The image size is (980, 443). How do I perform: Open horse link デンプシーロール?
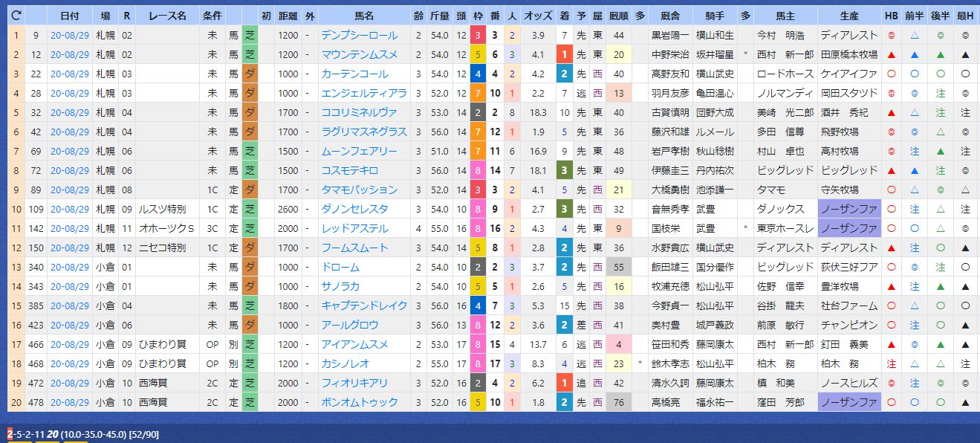click(359, 35)
